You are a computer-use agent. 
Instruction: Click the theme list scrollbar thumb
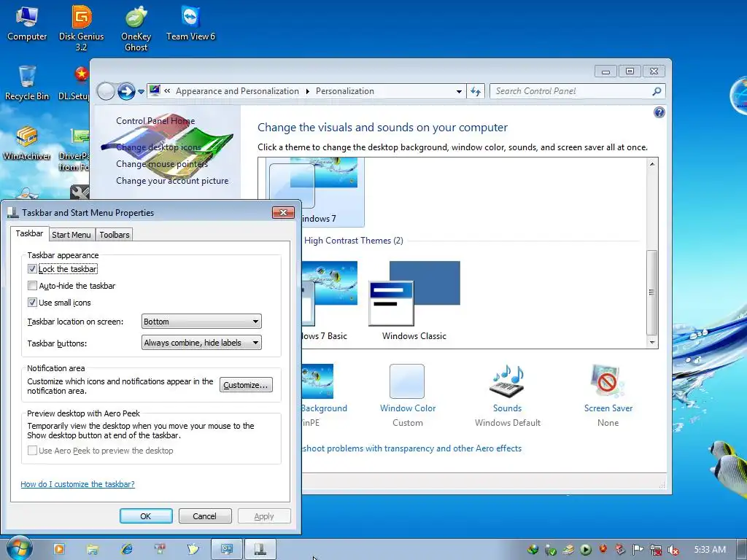(651, 293)
